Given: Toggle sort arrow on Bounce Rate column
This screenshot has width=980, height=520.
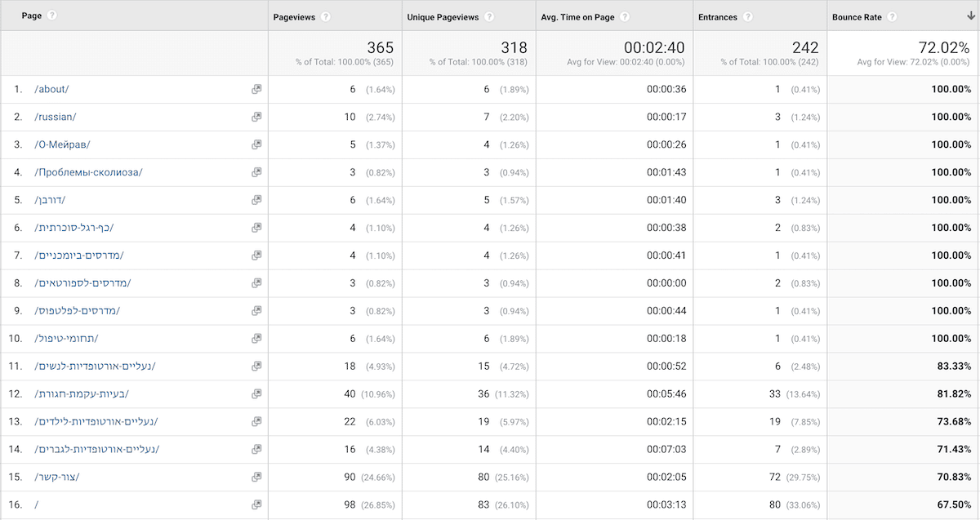Looking at the screenshot, I should [x=969, y=16].
